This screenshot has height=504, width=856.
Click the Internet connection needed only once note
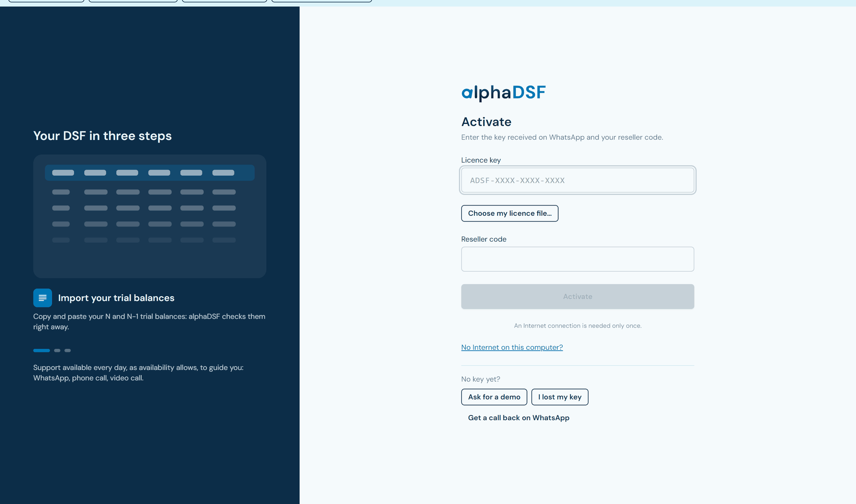577,326
